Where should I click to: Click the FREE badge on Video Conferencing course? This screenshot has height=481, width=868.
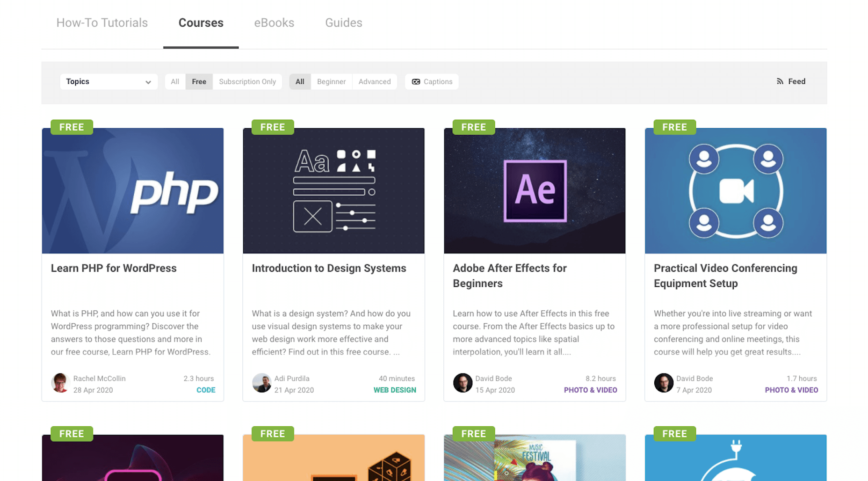click(x=674, y=127)
